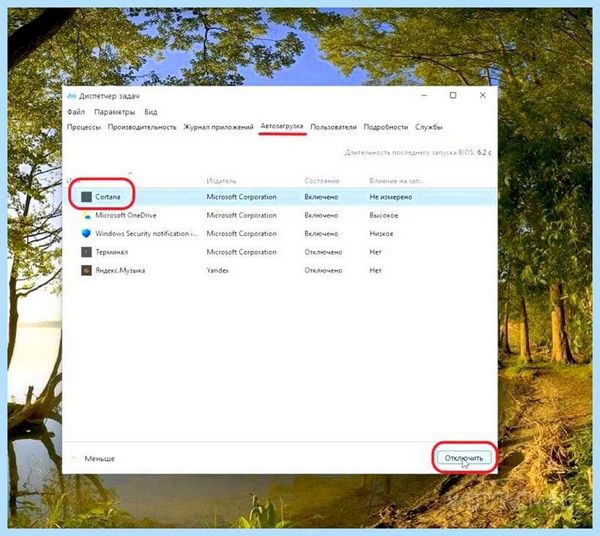Screen dimensions: 600x536
Task: Click the BIOS last startup time text
Action: pos(418,152)
